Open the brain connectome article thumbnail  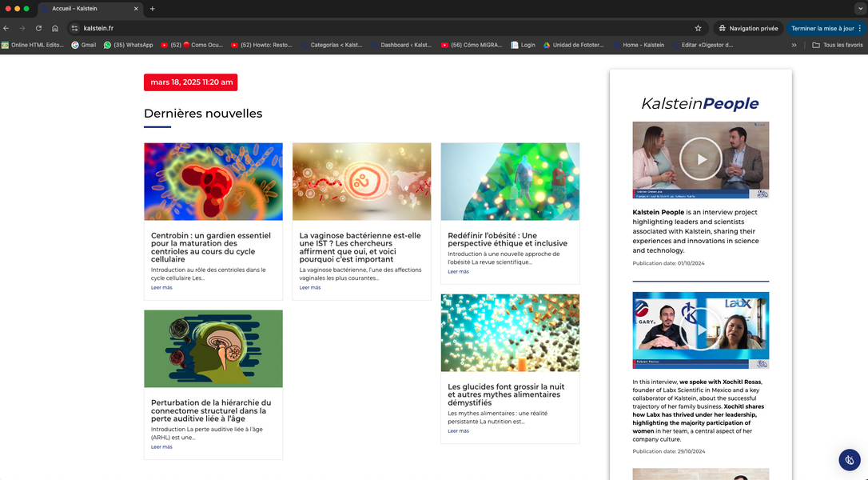click(x=213, y=349)
